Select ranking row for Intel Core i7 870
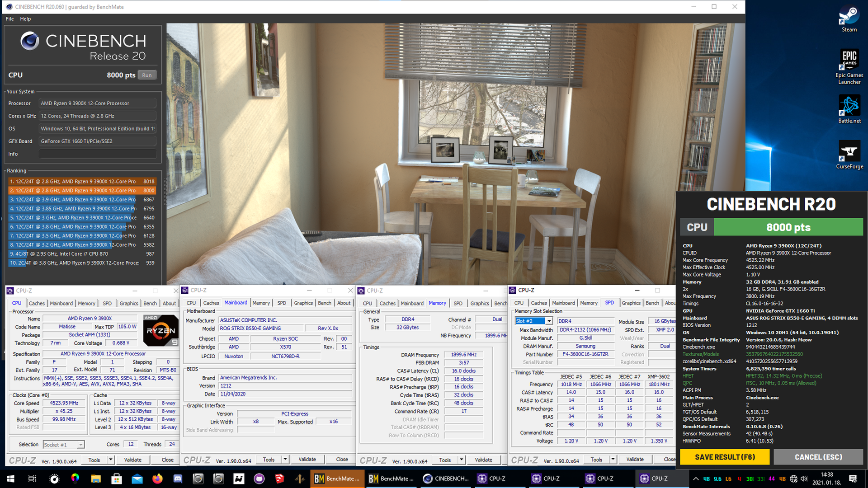The height and width of the screenshot is (488, 868). [x=82, y=254]
